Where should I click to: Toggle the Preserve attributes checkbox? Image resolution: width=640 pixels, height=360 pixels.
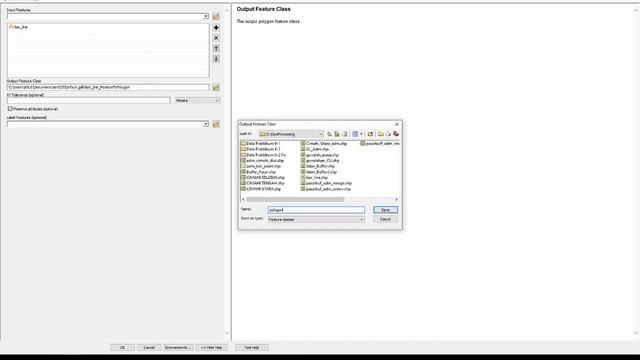pos(11,109)
